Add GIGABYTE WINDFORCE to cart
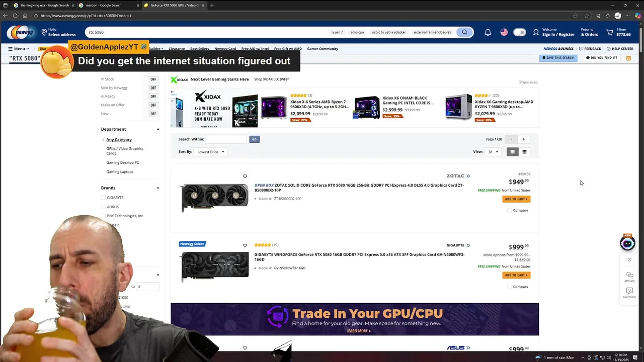Screen dimensions: 644x362 (516, 275)
